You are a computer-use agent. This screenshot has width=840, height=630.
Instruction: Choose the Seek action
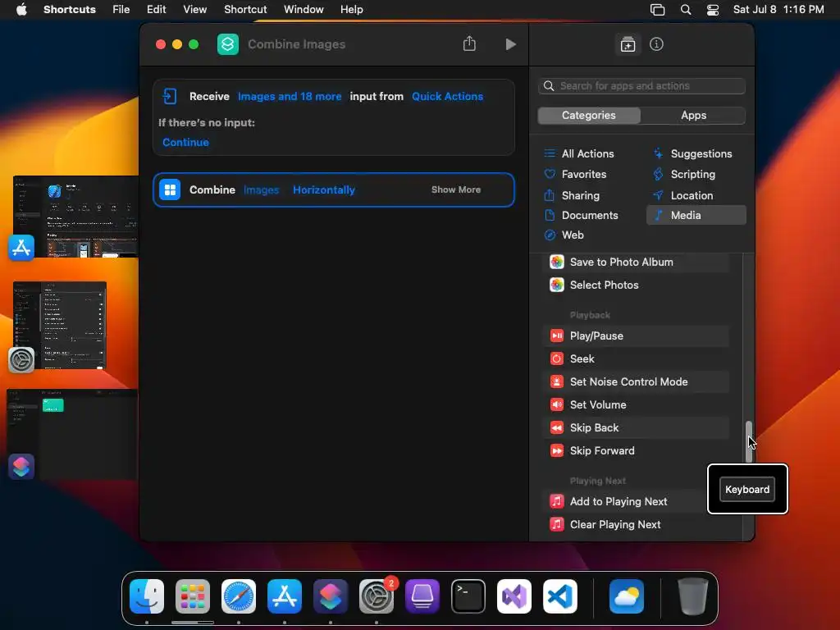636,359
